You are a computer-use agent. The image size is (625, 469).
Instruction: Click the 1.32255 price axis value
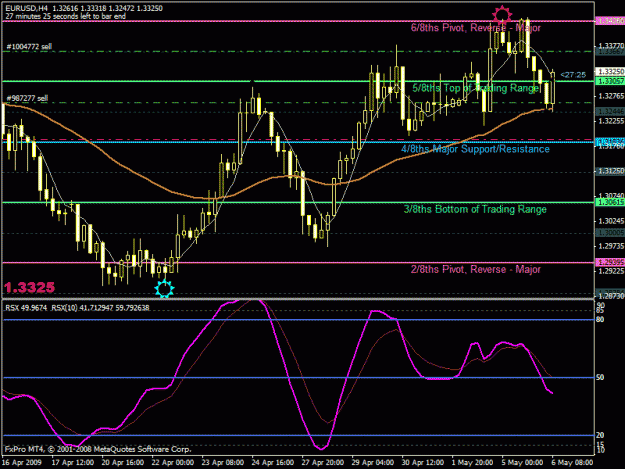pos(611,121)
